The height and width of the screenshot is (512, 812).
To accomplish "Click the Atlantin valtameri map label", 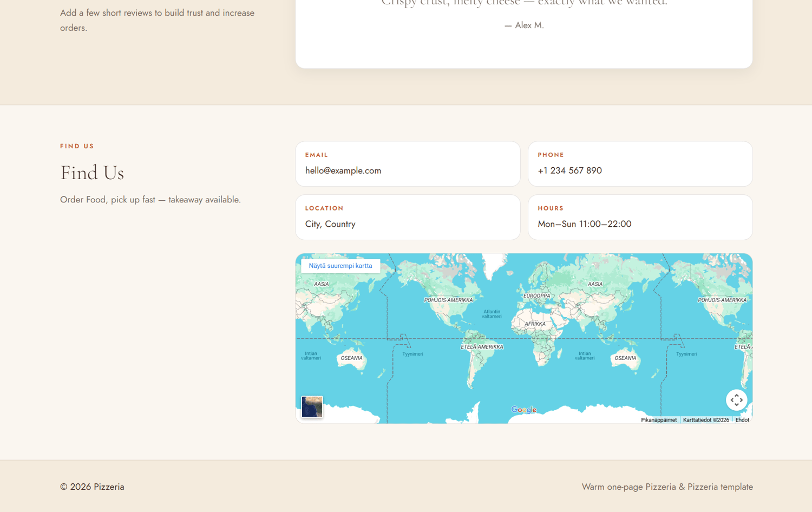I will tap(492, 314).
